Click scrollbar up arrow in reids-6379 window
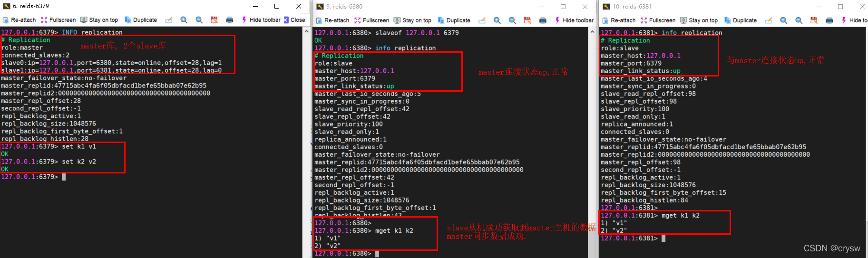The height and width of the screenshot is (258, 868). coord(306,31)
